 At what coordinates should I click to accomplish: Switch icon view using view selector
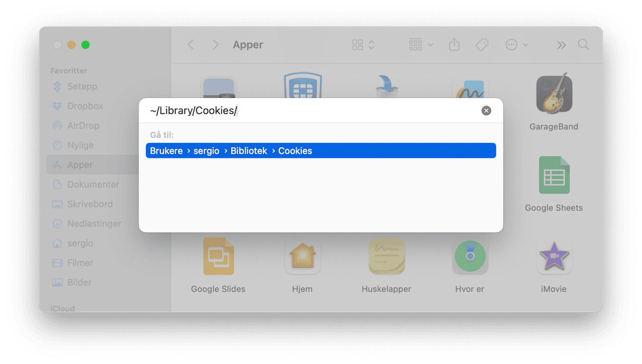tap(363, 45)
